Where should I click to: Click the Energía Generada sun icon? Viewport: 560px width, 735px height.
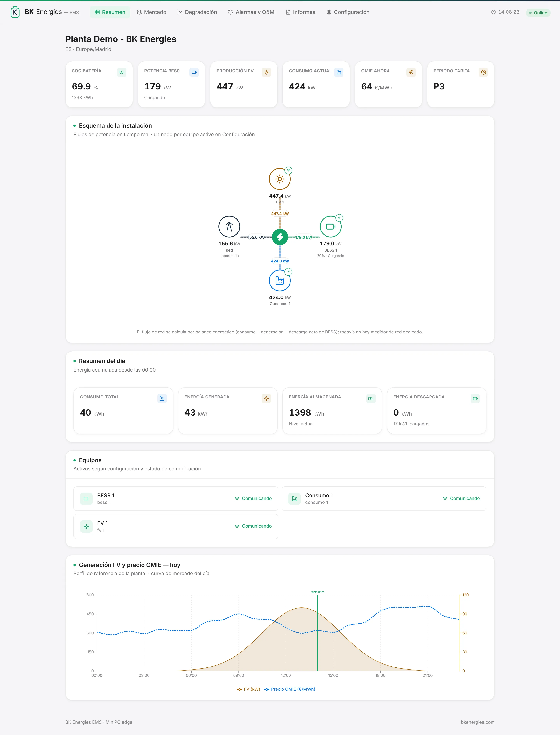266,398
